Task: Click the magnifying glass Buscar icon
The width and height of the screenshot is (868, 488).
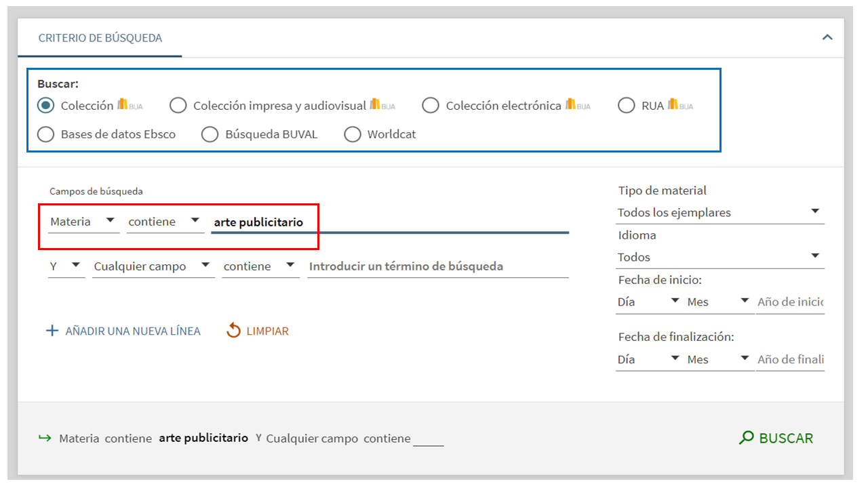Action: point(747,438)
